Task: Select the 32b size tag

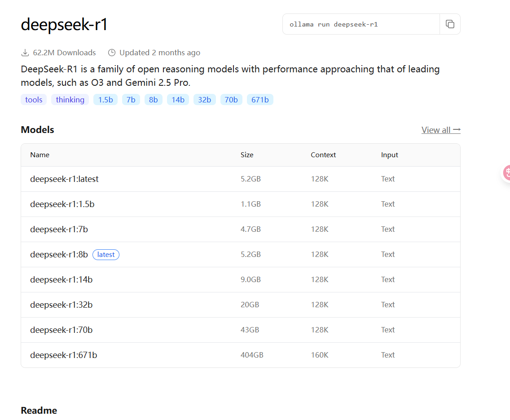Action: pos(205,100)
